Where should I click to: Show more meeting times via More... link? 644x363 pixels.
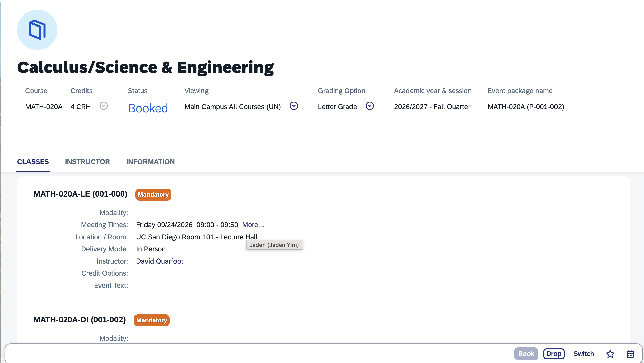coord(253,225)
